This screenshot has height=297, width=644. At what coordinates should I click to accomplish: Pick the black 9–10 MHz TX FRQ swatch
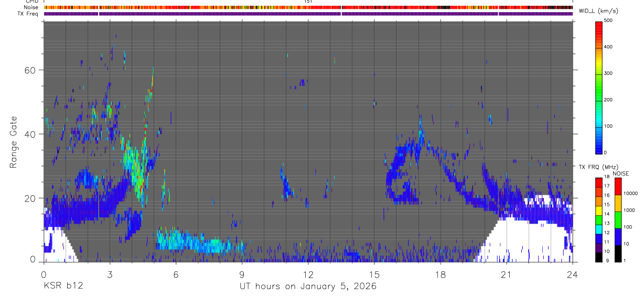598,258
